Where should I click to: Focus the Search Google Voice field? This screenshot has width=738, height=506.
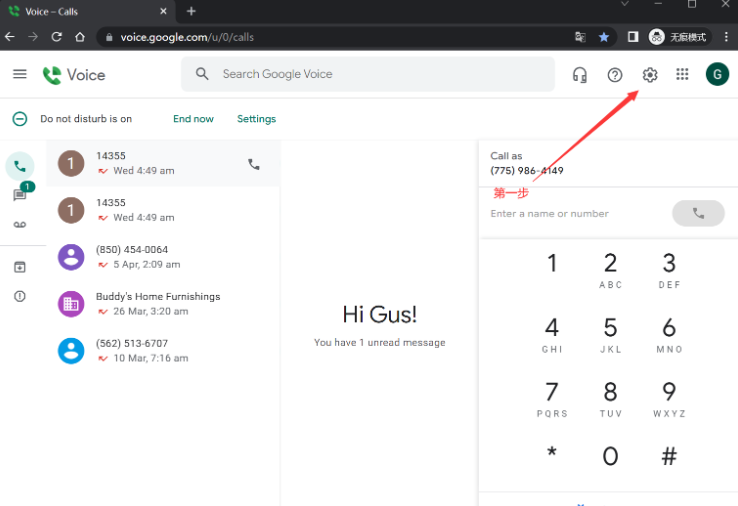click(368, 74)
